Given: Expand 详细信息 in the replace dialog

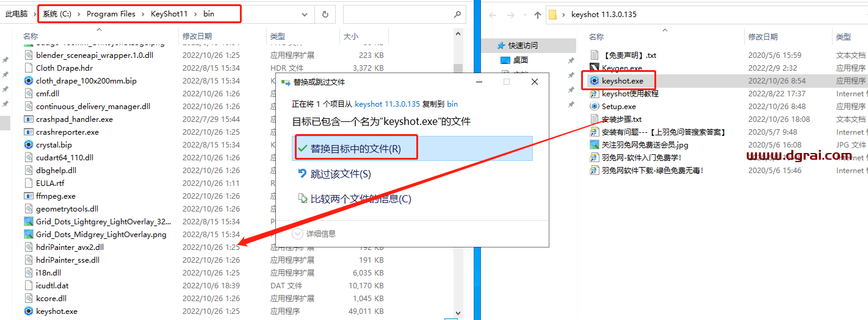Looking at the screenshot, I should [314, 233].
